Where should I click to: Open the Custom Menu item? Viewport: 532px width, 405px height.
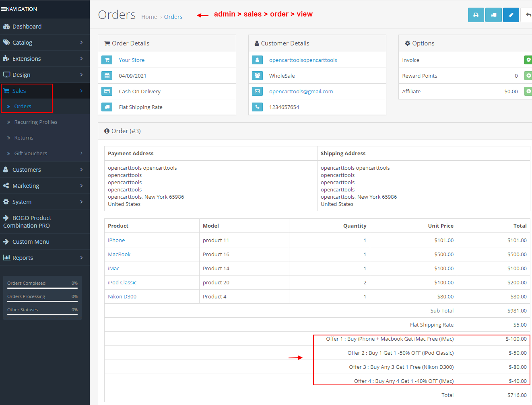(x=45, y=242)
